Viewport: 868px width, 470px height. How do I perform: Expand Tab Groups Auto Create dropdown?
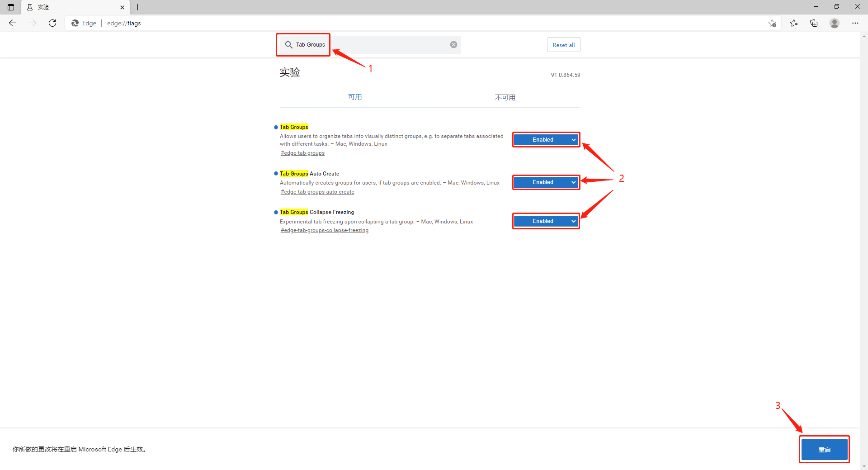[x=546, y=182]
